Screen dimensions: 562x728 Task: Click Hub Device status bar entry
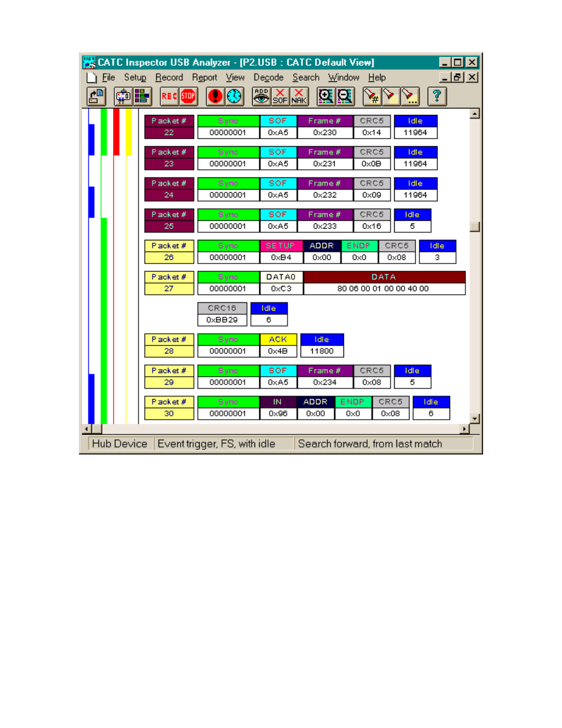click(120, 444)
